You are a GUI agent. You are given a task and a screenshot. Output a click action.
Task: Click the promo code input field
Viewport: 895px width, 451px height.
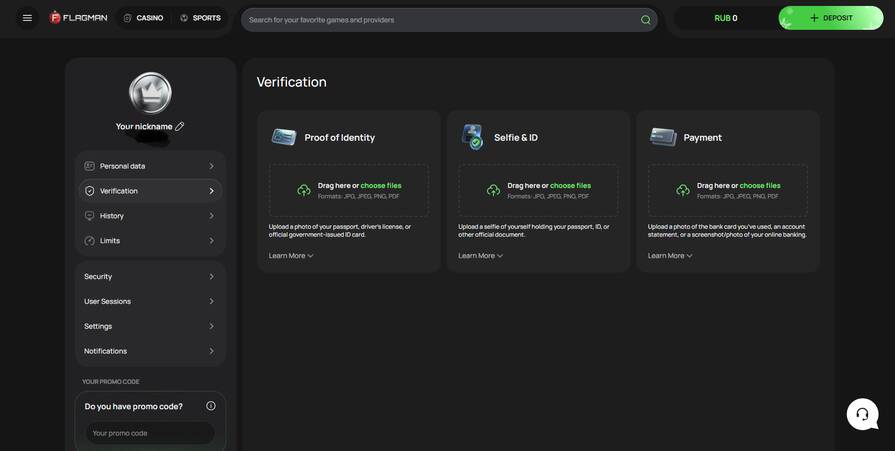click(x=150, y=433)
